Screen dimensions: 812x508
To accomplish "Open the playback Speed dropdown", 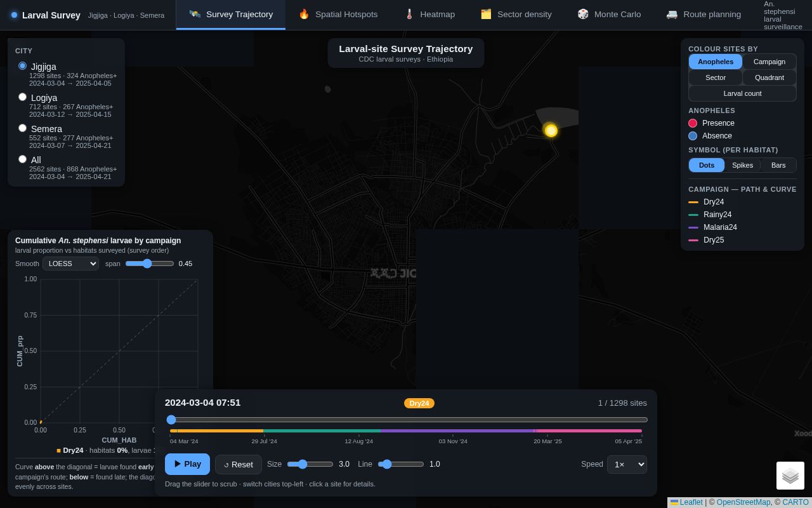I will click(627, 464).
